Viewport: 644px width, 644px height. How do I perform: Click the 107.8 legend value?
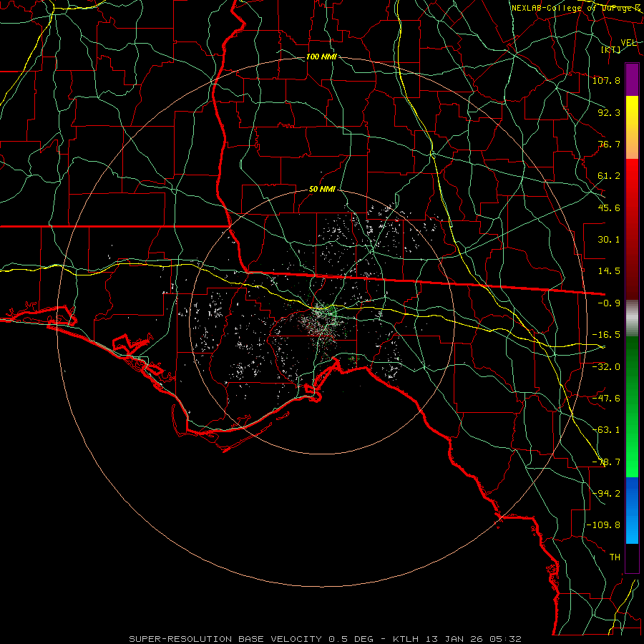coord(606,80)
